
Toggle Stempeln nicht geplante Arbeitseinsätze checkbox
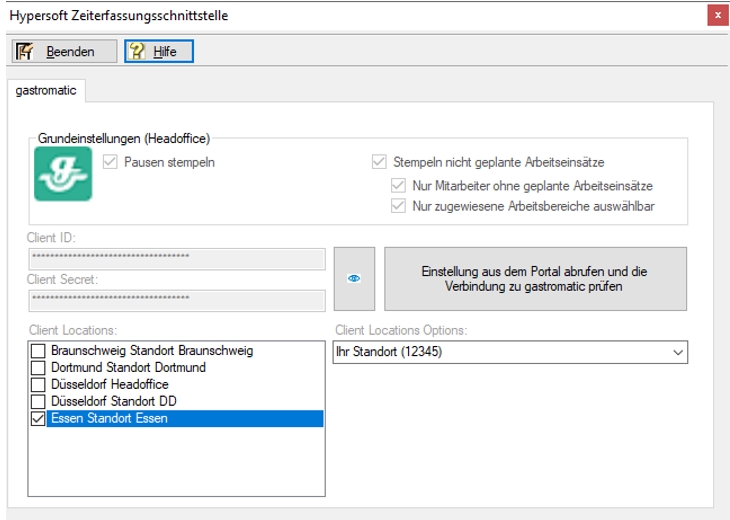[379, 161]
